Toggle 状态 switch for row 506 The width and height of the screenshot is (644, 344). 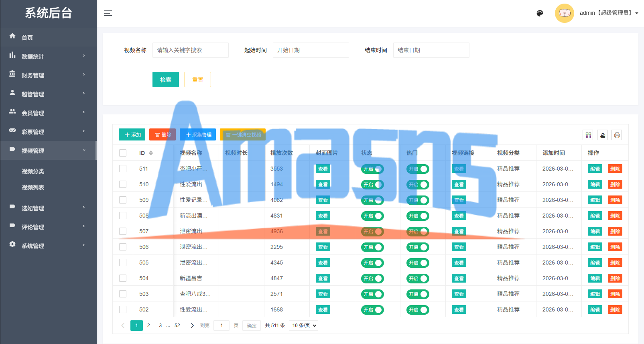[372, 247]
